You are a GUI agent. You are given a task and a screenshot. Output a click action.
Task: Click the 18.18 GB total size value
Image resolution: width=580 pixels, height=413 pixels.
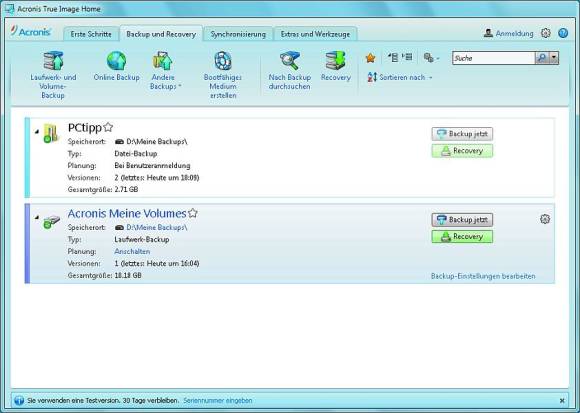(x=128, y=275)
